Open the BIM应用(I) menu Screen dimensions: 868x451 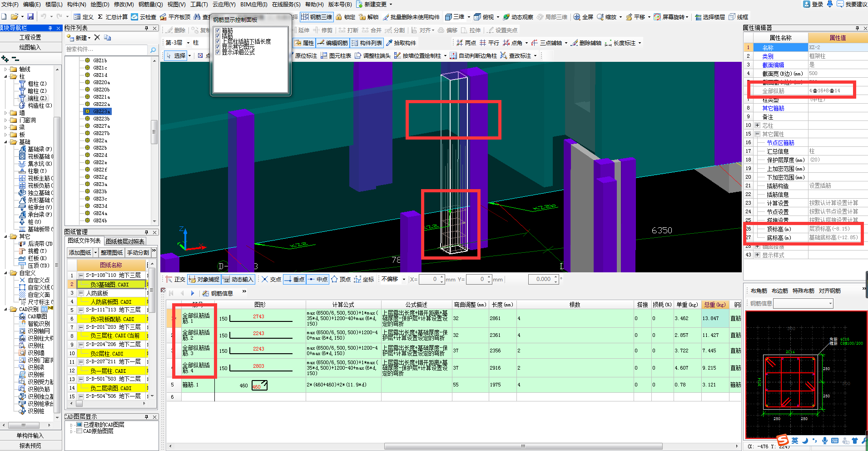tap(254, 4)
